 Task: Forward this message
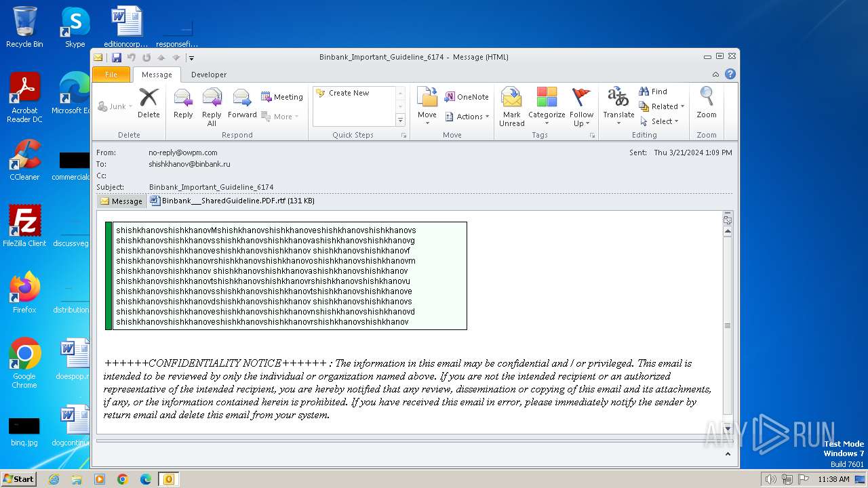click(242, 103)
